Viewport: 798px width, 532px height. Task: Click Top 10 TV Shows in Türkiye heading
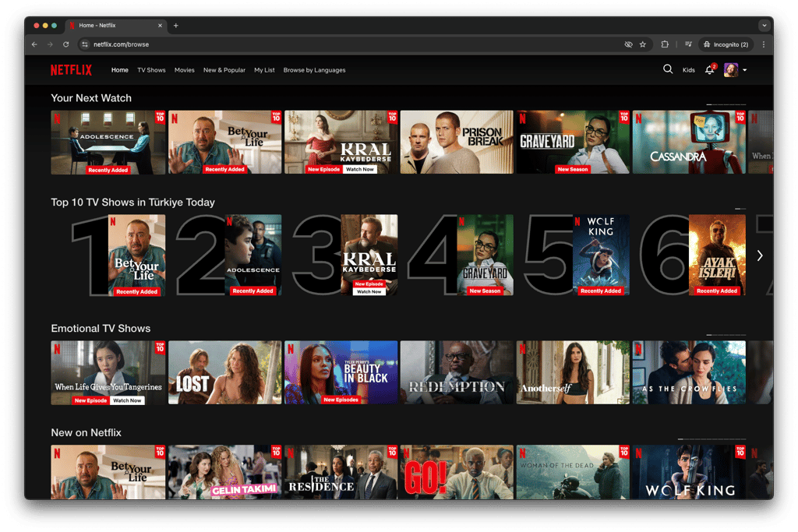pos(132,203)
